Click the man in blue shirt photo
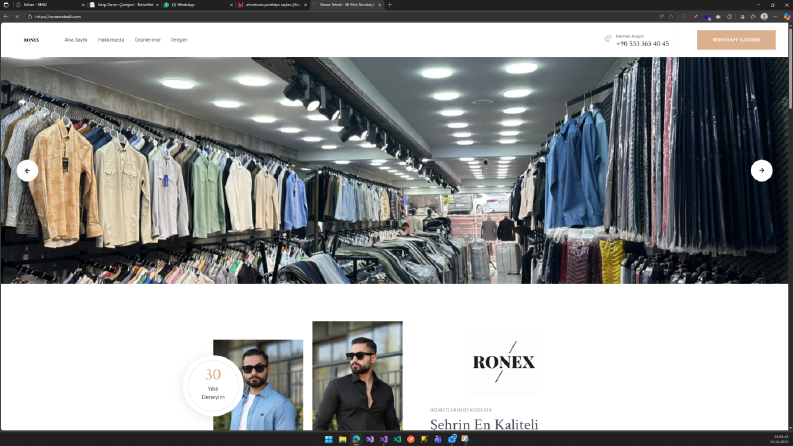 tap(258, 385)
